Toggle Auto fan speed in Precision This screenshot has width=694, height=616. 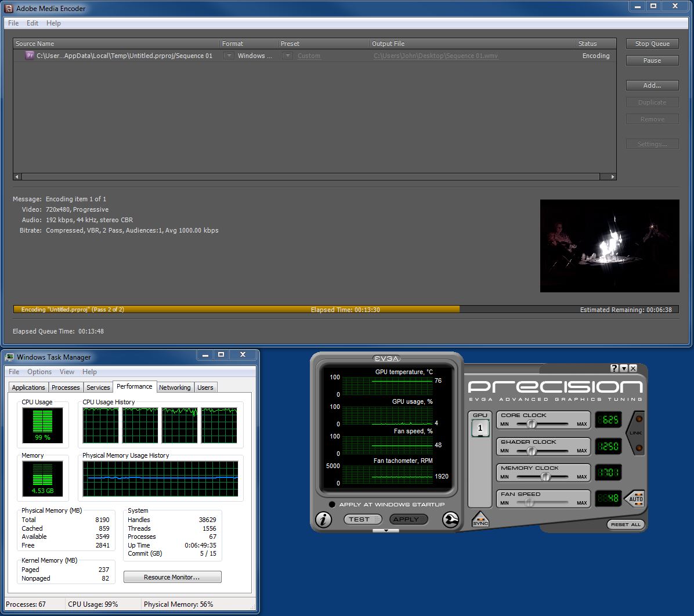coord(635,499)
